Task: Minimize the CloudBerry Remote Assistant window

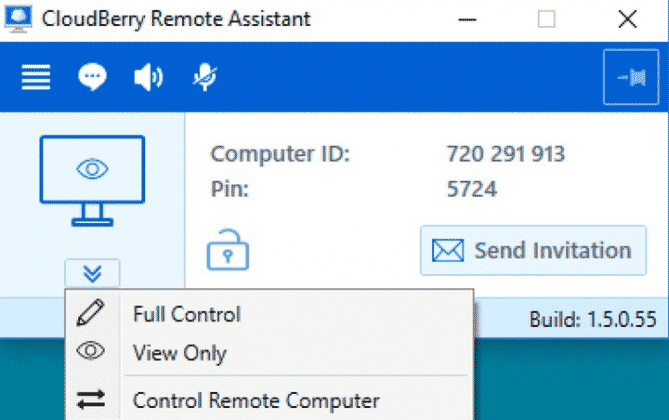Action: 467,19
